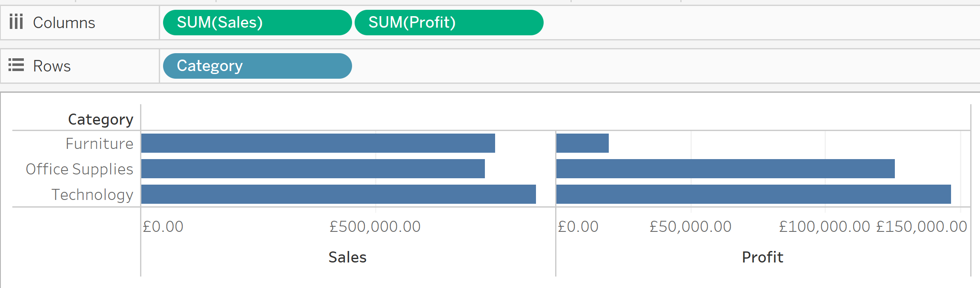Click the Category column header
The width and height of the screenshot is (980, 288).
coord(100,120)
